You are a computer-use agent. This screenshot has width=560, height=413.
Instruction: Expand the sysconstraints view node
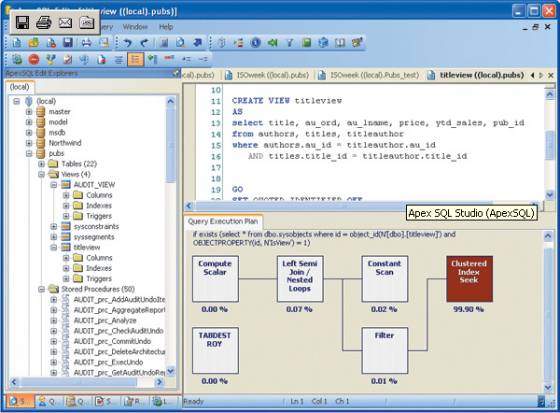click(54, 227)
